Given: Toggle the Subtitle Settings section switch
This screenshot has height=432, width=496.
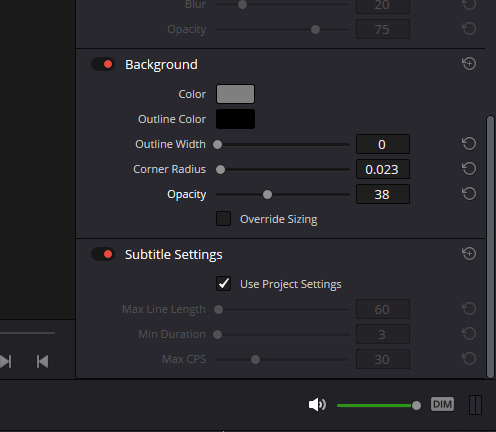Looking at the screenshot, I should (103, 254).
